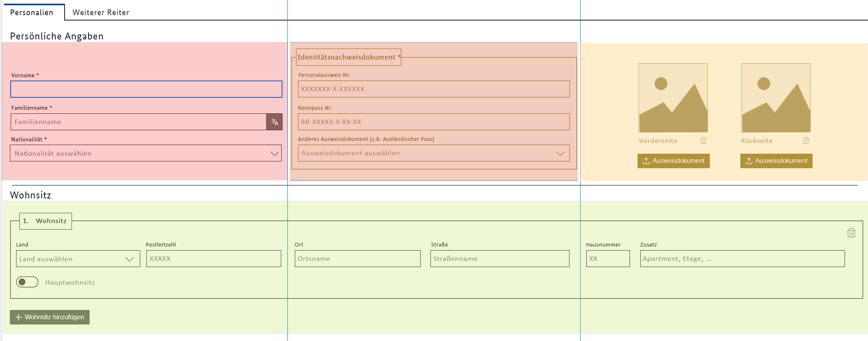This screenshot has width=868, height=341.
Task: Open the Ausweisdokument auswählen dropdown
Action: (x=434, y=153)
